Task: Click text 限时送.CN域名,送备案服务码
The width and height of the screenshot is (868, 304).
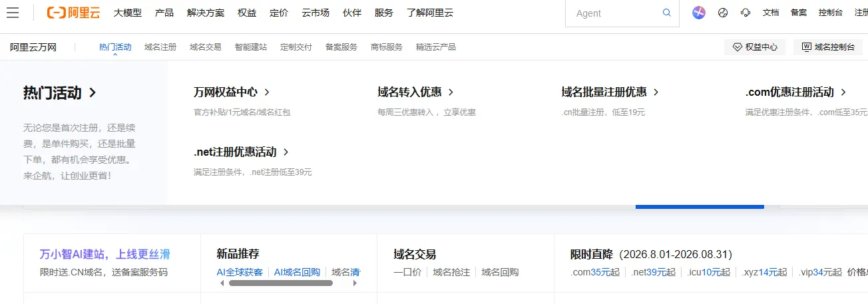Action: point(104,272)
